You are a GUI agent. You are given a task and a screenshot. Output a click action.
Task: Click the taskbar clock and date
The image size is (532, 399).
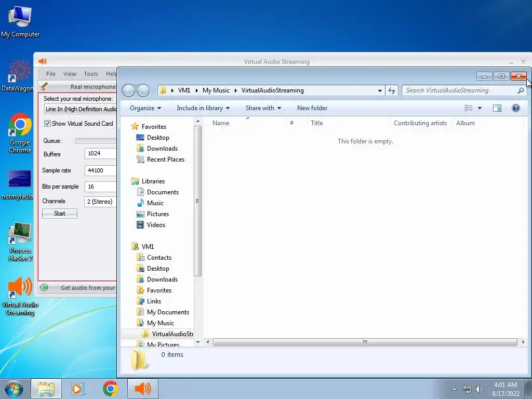506,389
